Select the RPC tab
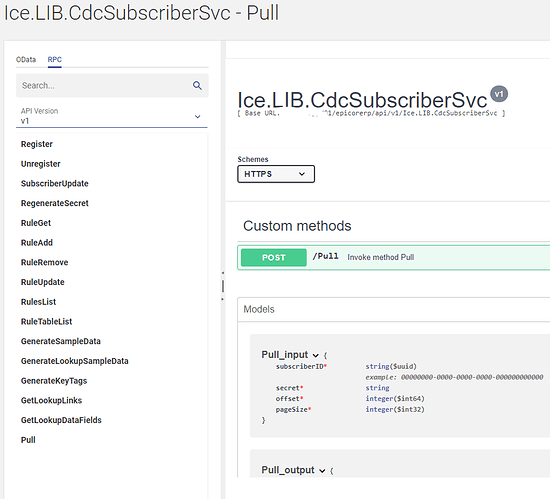 (x=54, y=59)
